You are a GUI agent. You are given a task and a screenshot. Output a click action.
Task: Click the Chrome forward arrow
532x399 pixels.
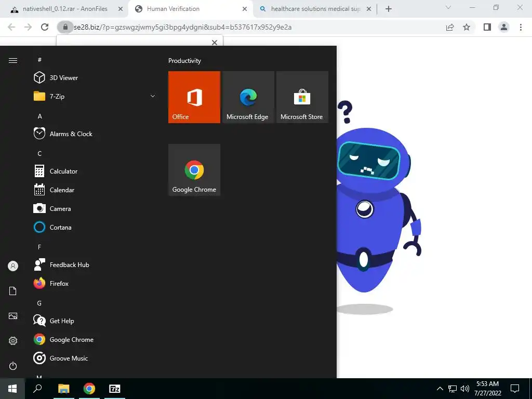point(28,27)
